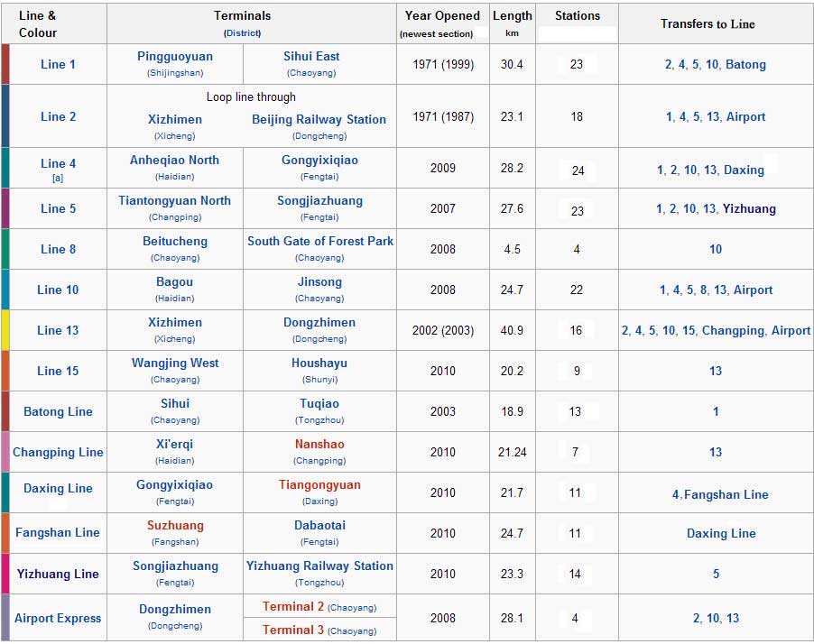Screen dimensions: 814x644
Task: Click the District link in Terminals header
Action: 243,33
